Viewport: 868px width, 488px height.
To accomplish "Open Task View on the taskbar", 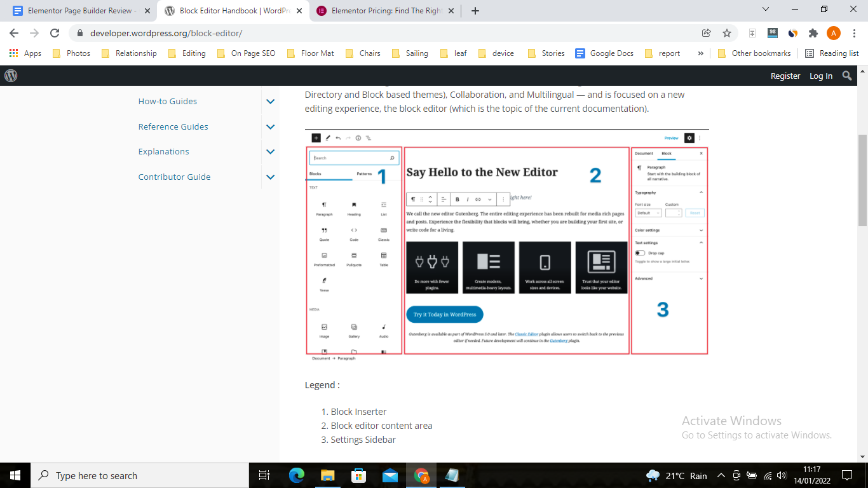I will tap(264, 475).
